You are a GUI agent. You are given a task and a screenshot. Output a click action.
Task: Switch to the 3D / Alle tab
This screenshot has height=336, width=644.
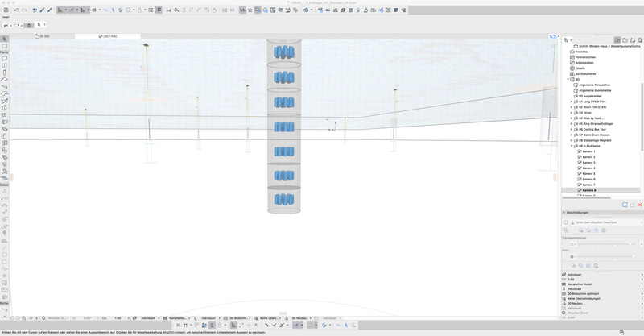(107, 36)
